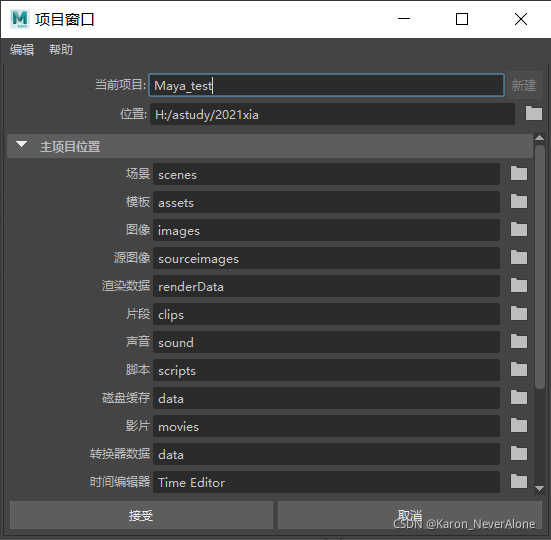Click the 时间编辑器 Time Editor field
This screenshot has width=551, height=540.
(x=326, y=482)
